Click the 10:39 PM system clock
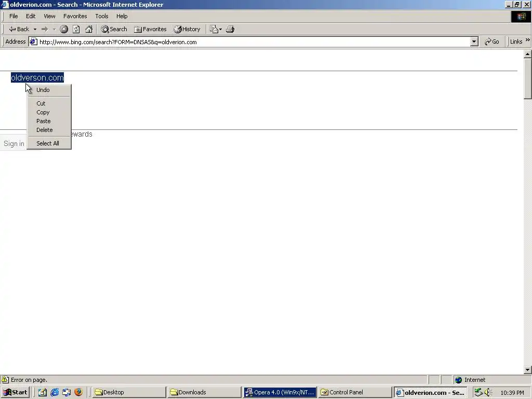 click(512, 393)
